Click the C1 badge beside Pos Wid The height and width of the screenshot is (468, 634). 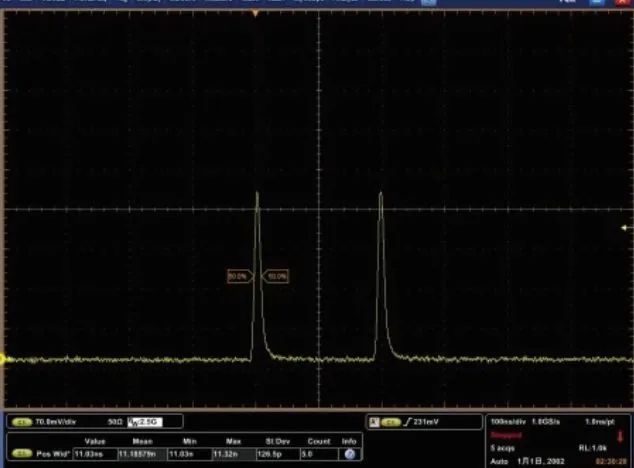(x=22, y=454)
